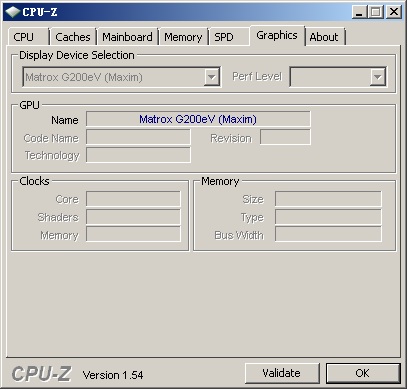Click the Technology field
Screen dimensions: 408x390
(138, 155)
